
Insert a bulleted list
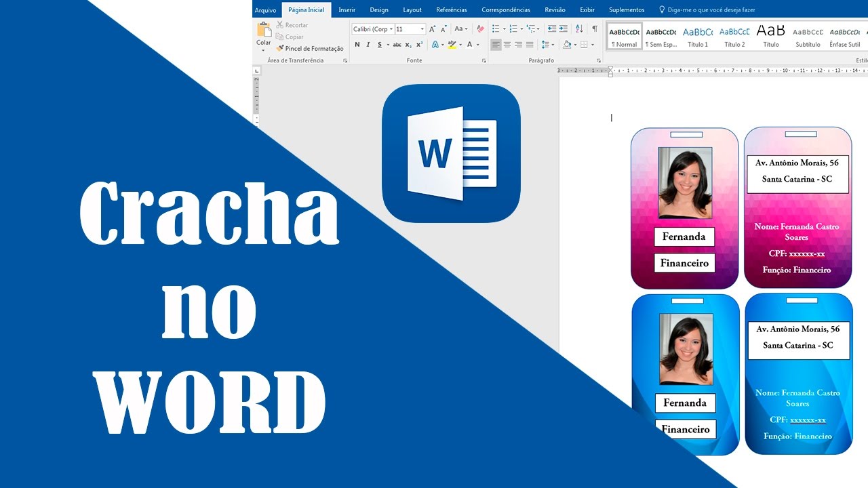(495, 29)
